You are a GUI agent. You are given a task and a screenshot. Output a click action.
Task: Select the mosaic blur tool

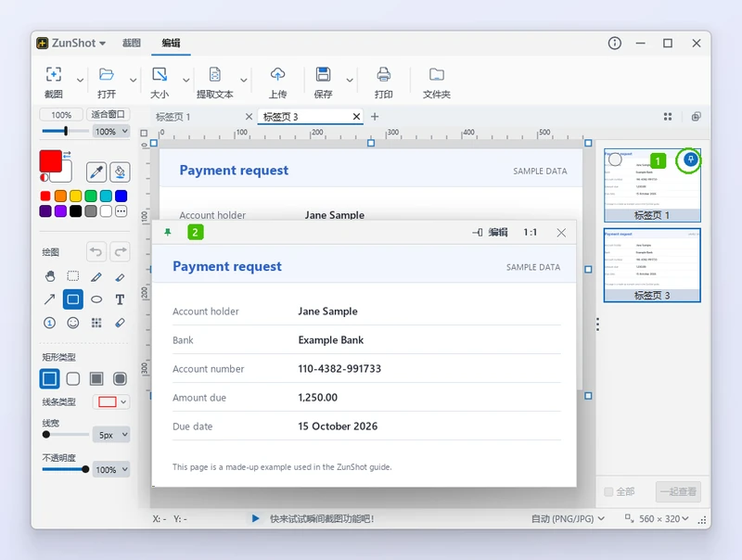pyautogui.click(x=96, y=323)
